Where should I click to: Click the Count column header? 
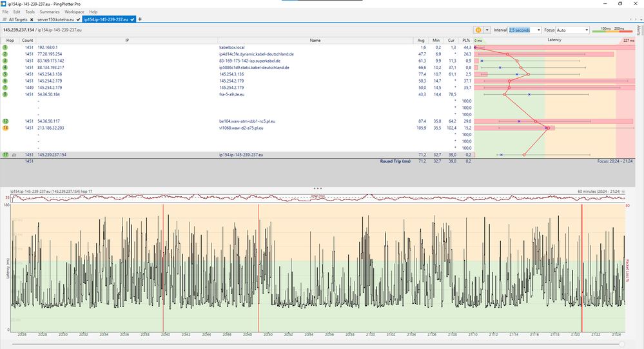click(28, 40)
